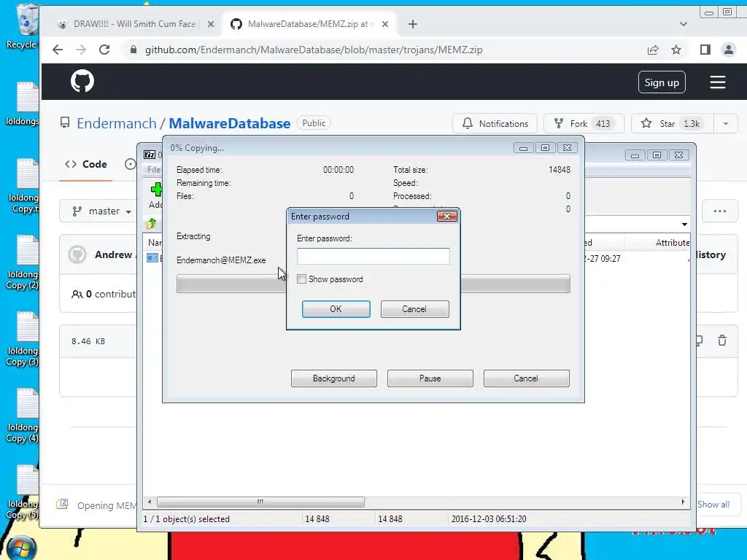
Task: Tick the Show password checkbox
Action: pos(301,279)
